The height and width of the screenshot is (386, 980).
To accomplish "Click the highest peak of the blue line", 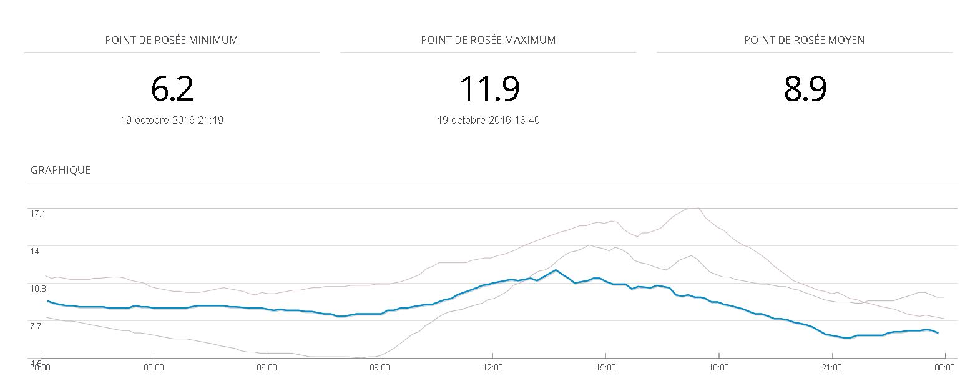I will (x=556, y=270).
